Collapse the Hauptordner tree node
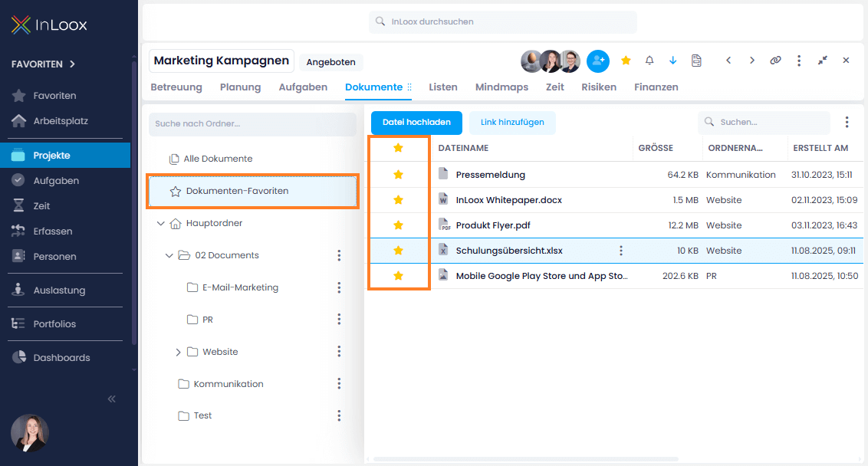The image size is (868, 466). pos(160,223)
